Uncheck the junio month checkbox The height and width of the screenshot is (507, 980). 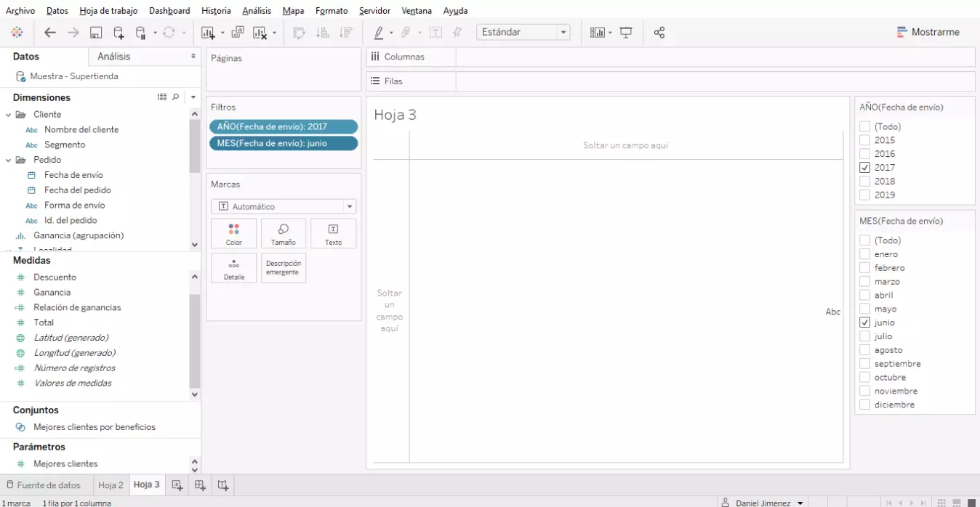[865, 323]
